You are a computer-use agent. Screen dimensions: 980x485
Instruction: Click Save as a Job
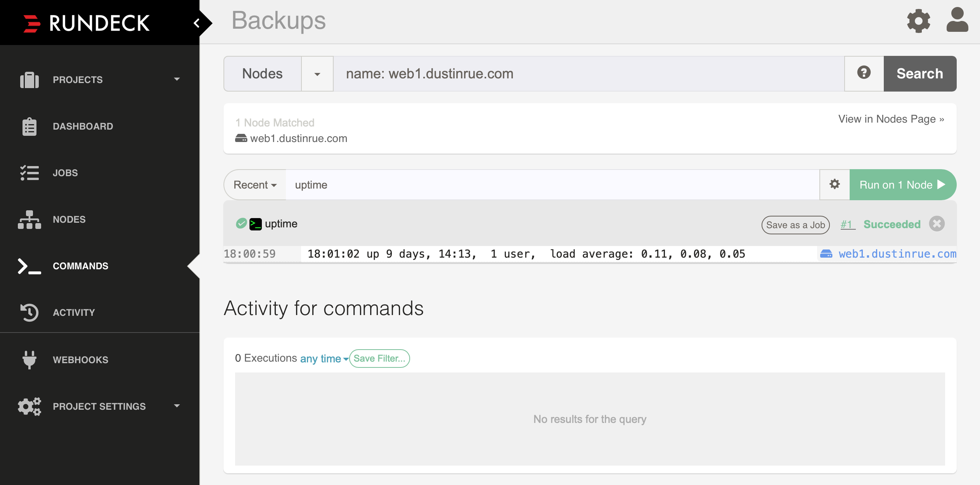pyautogui.click(x=795, y=225)
